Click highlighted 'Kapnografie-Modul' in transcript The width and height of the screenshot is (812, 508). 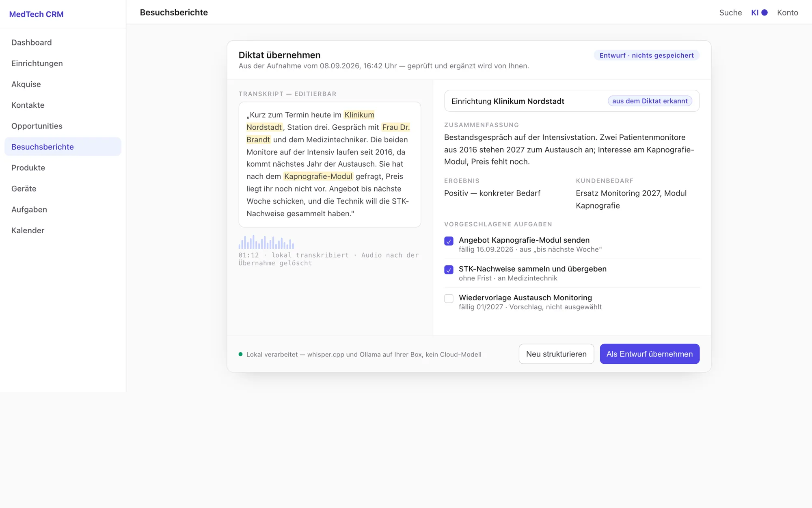point(318,176)
